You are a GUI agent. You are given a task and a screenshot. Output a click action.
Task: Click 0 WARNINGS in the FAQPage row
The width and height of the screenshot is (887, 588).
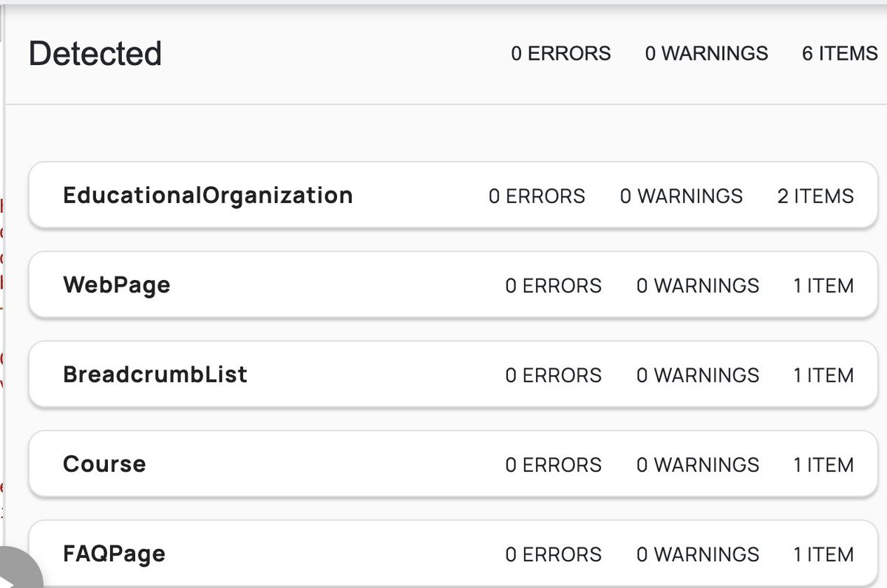tap(698, 554)
